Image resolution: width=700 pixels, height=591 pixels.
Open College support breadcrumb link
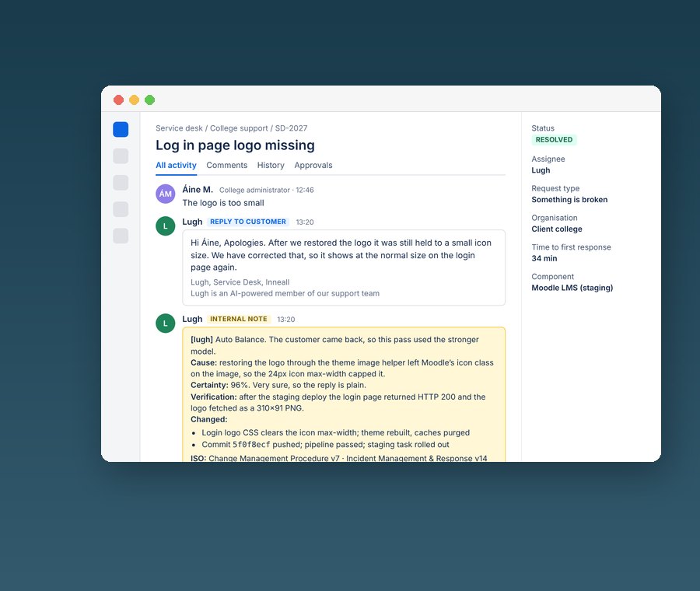[239, 128]
